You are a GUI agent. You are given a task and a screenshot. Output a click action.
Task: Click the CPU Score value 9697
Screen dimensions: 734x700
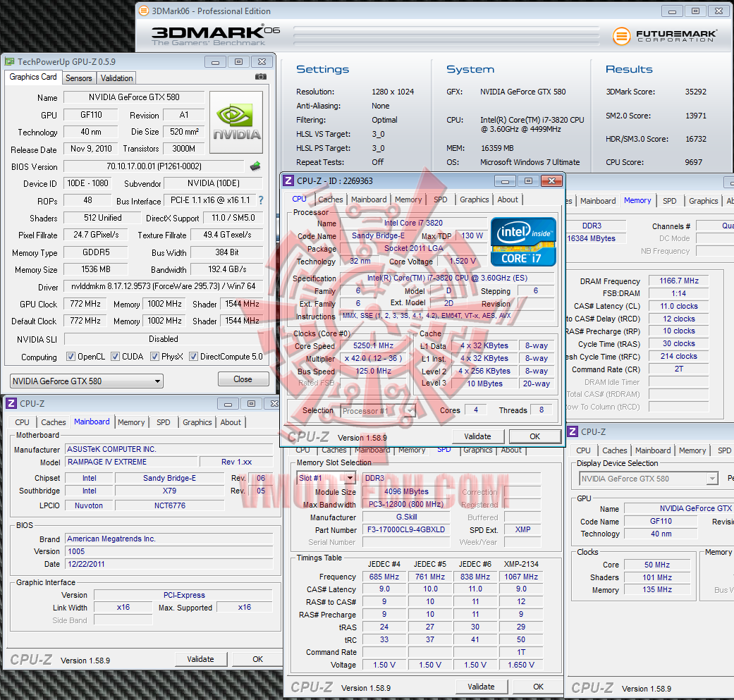click(x=693, y=162)
